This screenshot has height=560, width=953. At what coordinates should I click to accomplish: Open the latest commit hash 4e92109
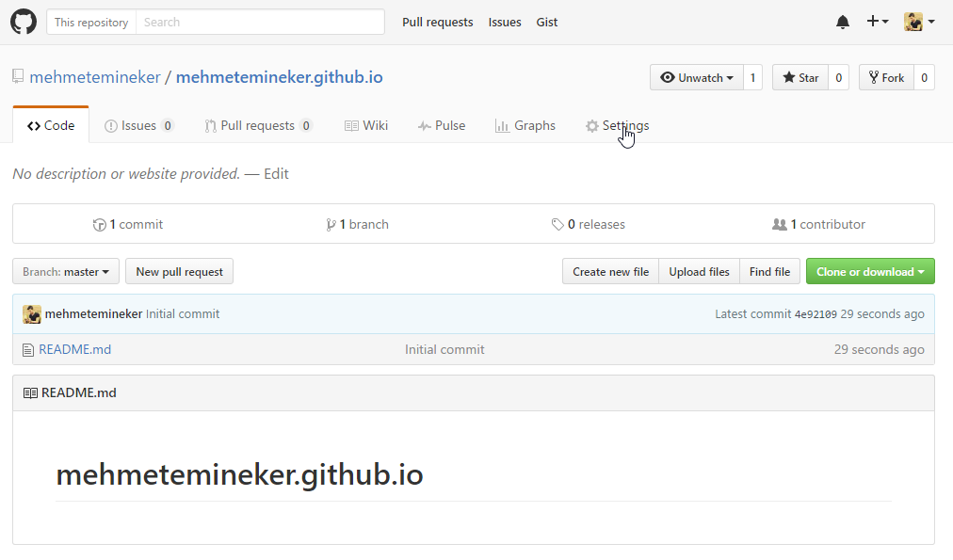816,314
